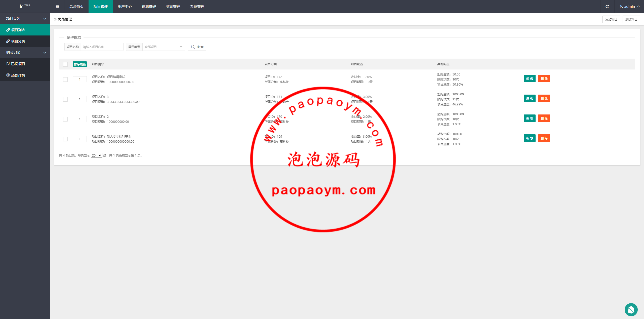
Task: Click the 添加项目 button
Action: click(x=611, y=19)
